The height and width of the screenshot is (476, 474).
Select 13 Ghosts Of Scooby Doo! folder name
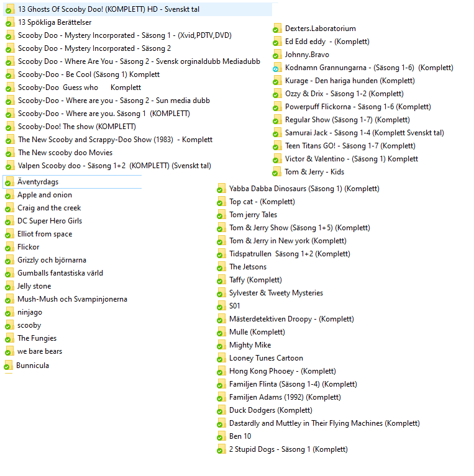click(x=109, y=9)
